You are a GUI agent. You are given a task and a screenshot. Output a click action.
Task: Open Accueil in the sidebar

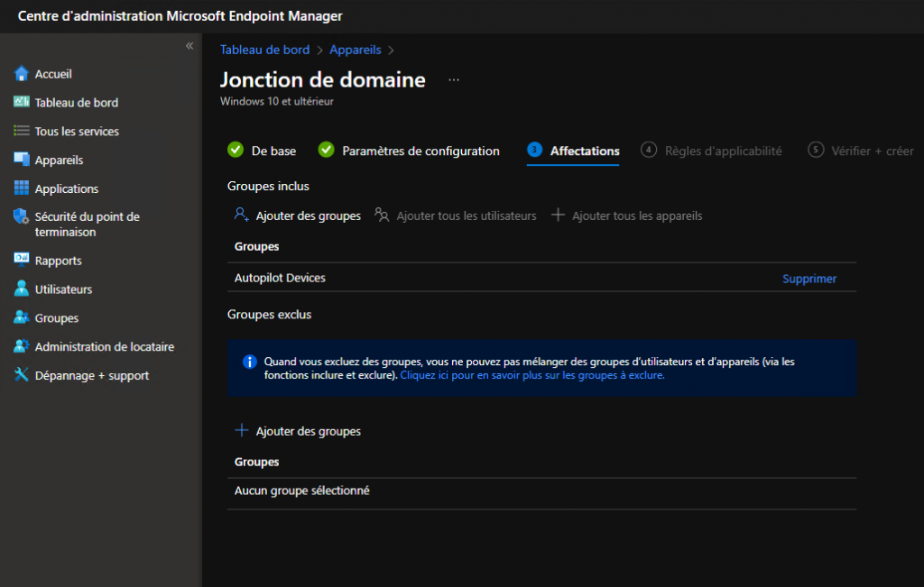(x=53, y=74)
